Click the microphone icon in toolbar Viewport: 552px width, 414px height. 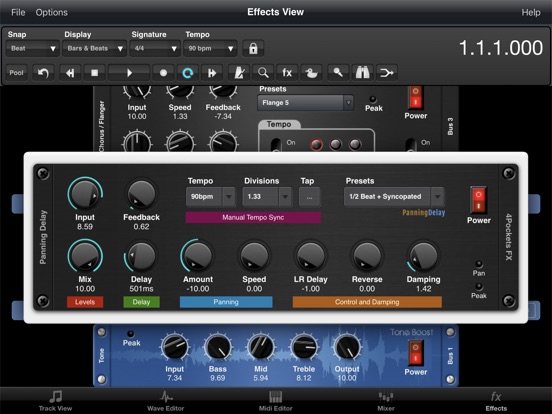point(338,73)
